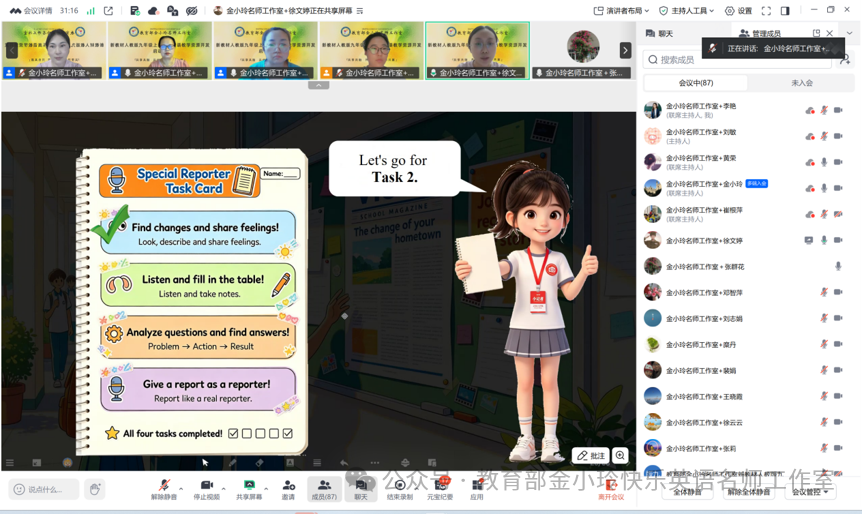The width and height of the screenshot is (862, 514).
Task: Open 会议管控 meeting control dropdown
Action: [x=809, y=492]
